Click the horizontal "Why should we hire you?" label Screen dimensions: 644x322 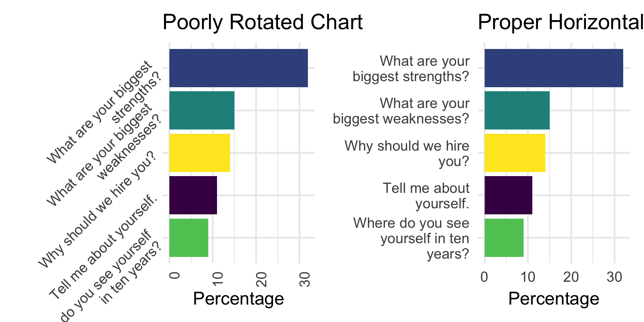tap(407, 153)
